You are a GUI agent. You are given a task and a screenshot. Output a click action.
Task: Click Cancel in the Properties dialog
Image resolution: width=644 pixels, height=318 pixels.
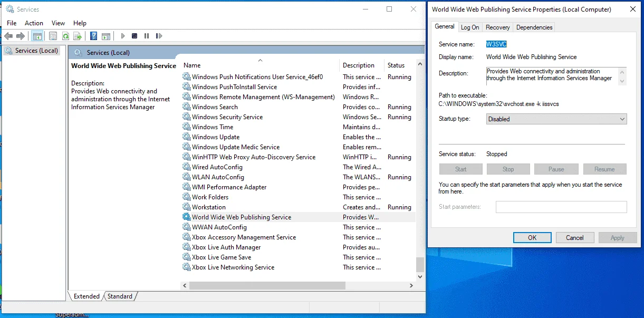(x=575, y=238)
